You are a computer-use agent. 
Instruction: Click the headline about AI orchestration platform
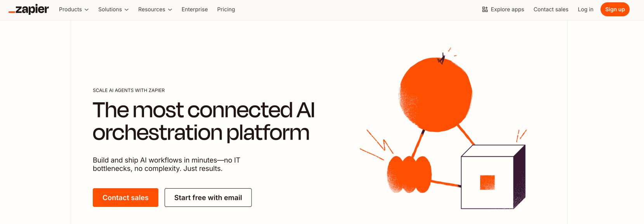[x=203, y=121]
